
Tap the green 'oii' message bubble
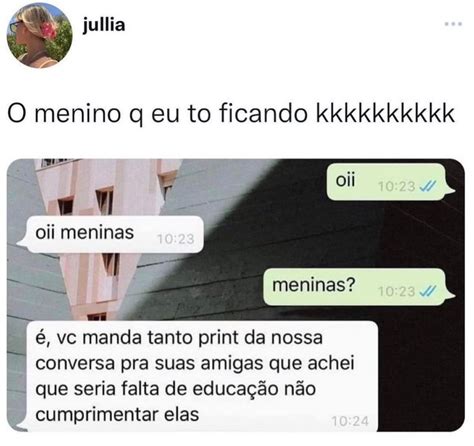[389, 182]
